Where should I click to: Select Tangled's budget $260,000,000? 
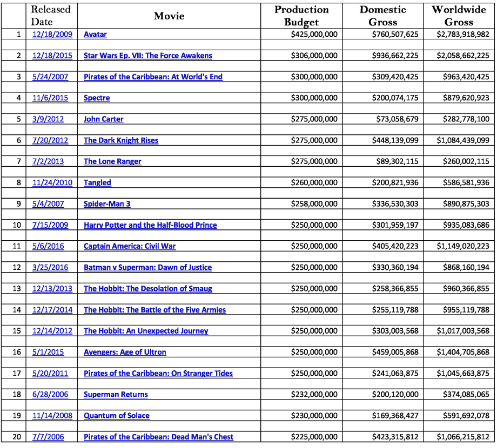point(314,182)
